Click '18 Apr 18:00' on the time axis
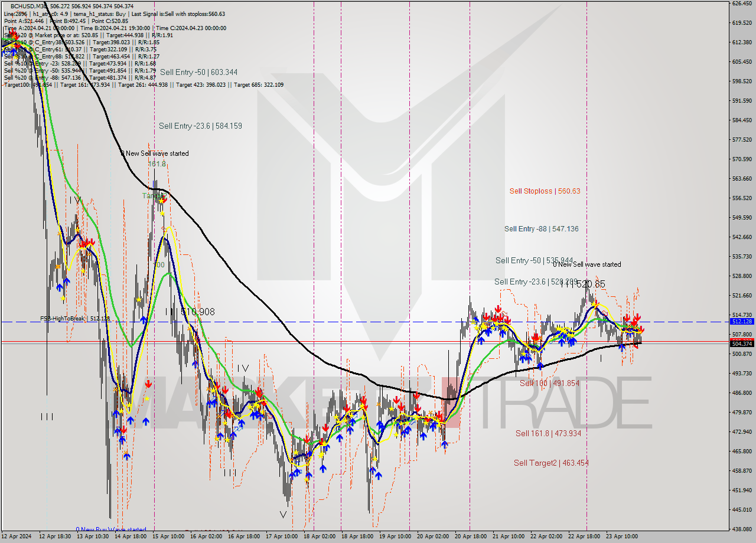756x543 pixels. (x=358, y=537)
